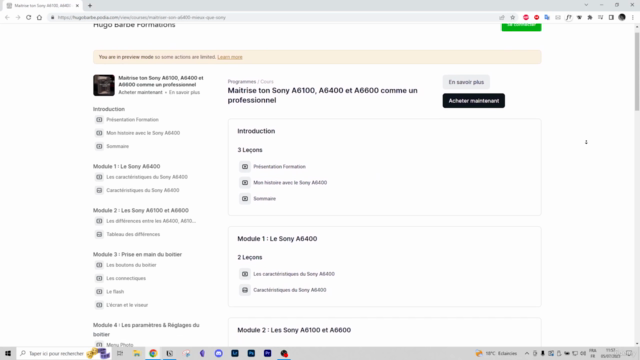
Task: Click video icon beside Sommaire in Introduction card
Action: tap(245, 199)
